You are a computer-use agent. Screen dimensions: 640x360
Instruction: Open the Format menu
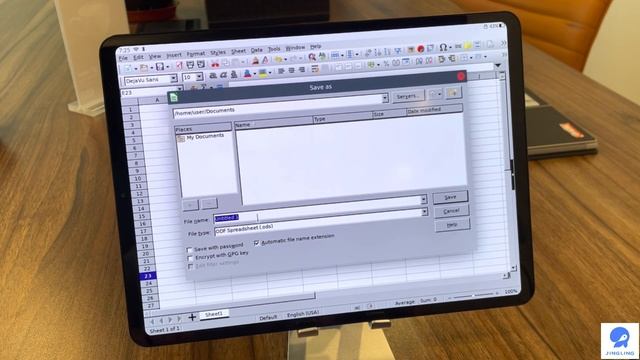click(x=196, y=53)
